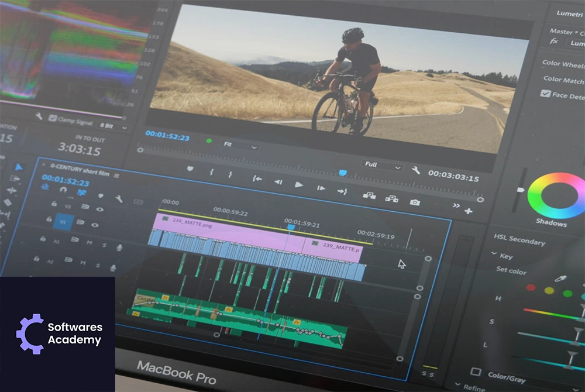Select the green color swatch

[567, 294]
